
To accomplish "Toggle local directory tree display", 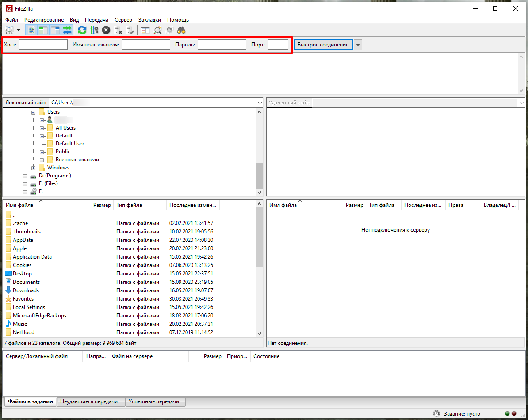I will click(43, 30).
